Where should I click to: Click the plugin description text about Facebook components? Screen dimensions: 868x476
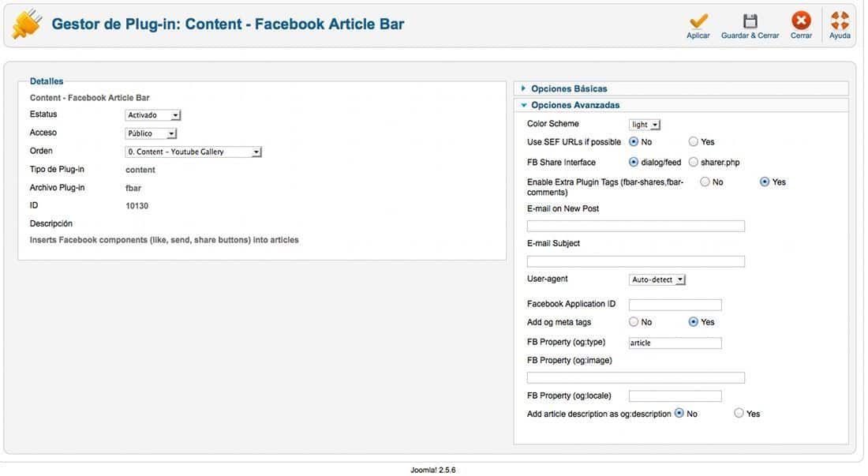pos(164,240)
